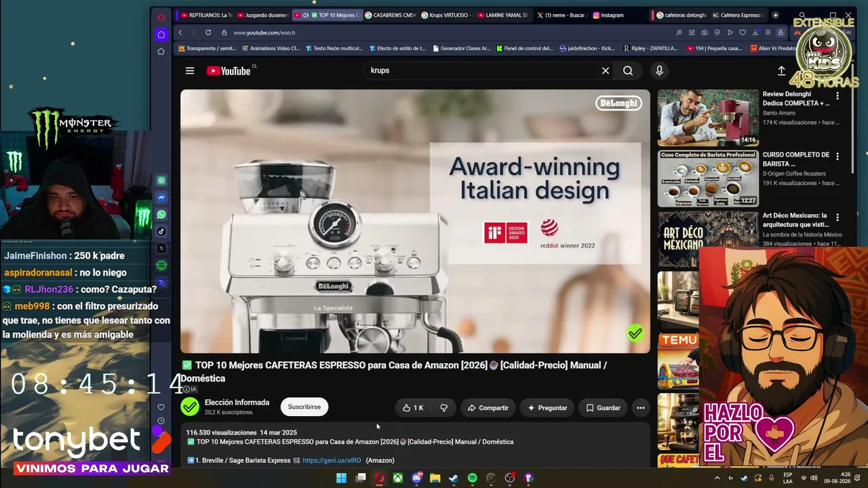Clear the 'krups' search text
Image resolution: width=868 pixels, height=488 pixels.
click(606, 70)
